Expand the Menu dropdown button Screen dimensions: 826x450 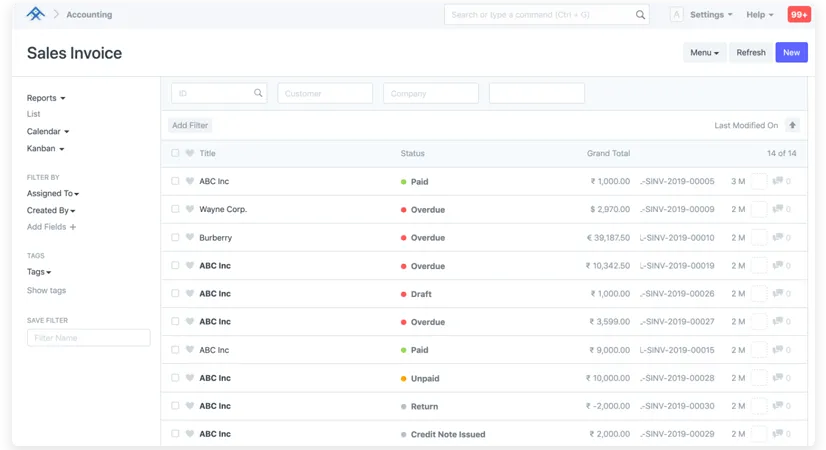[x=704, y=53]
